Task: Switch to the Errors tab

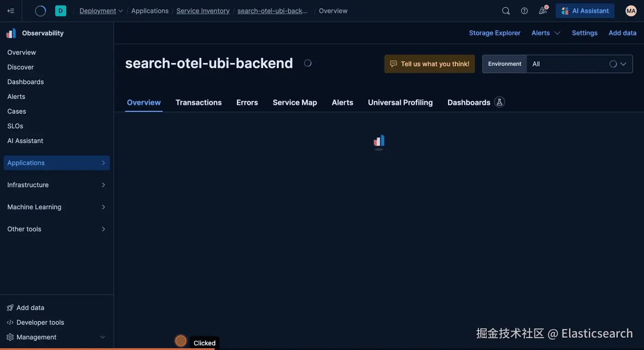Action: click(x=247, y=102)
